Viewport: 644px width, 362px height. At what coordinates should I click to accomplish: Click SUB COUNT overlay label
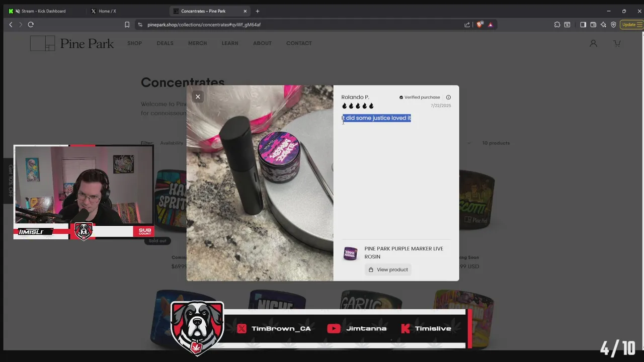coord(145,231)
